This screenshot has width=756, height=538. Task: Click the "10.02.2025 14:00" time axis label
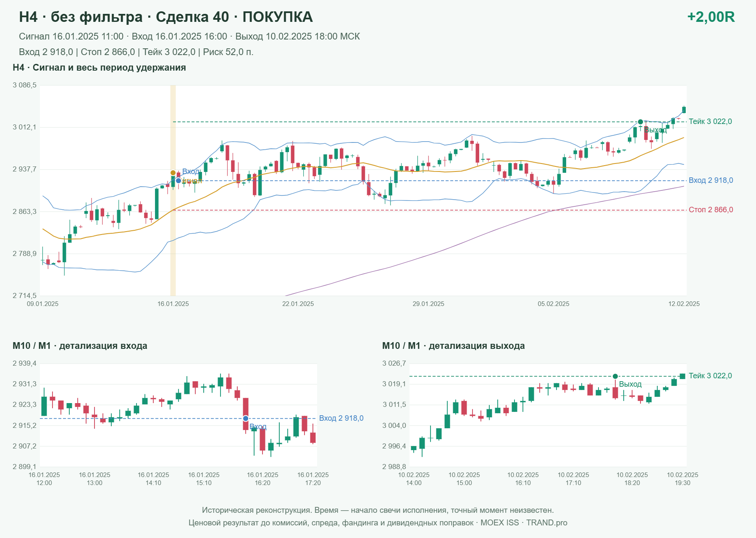click(414, 479)
